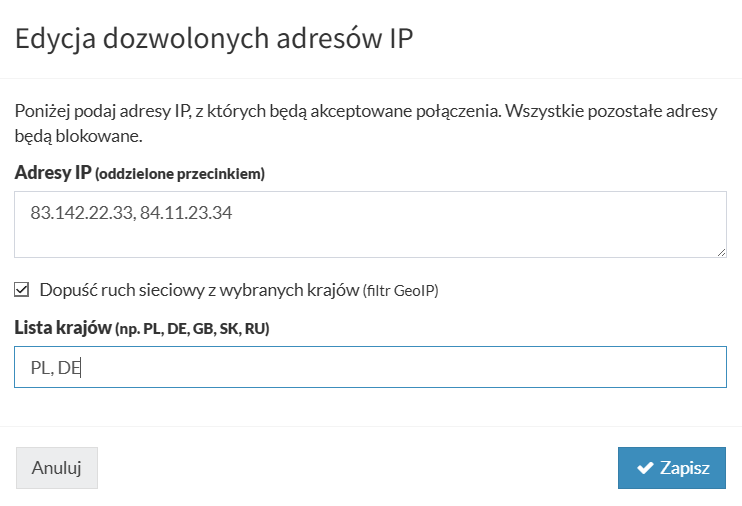Place cursor on the 83.142.22.33 address
742x506 pixels.
[x=80, y=213]
